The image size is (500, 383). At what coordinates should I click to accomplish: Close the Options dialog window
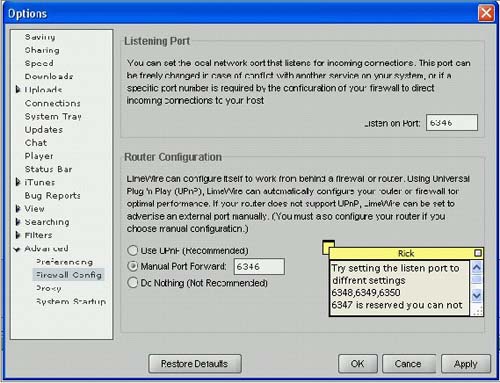click(x=486, y=13)
